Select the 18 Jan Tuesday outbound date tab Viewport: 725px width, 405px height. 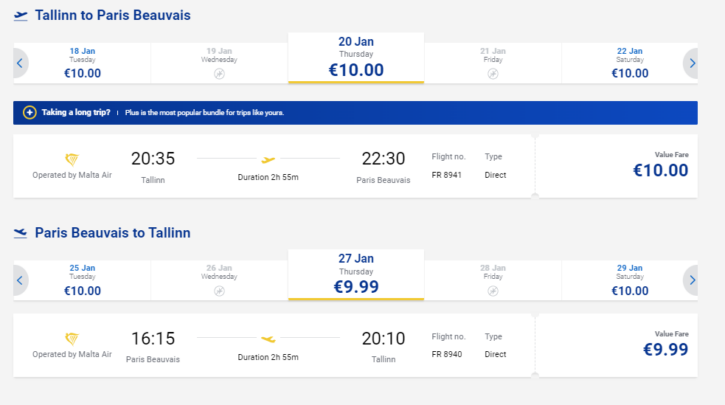pyautogui.click(x=82, y=63)
